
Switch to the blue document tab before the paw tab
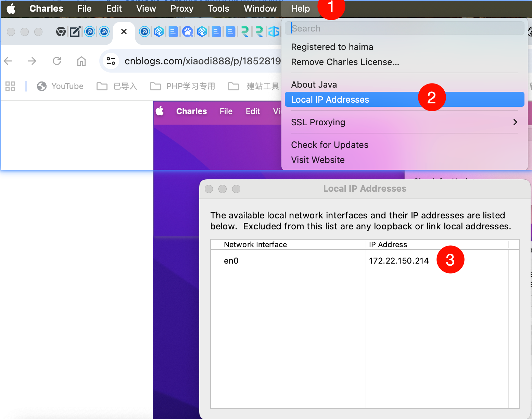click(173, 32)
